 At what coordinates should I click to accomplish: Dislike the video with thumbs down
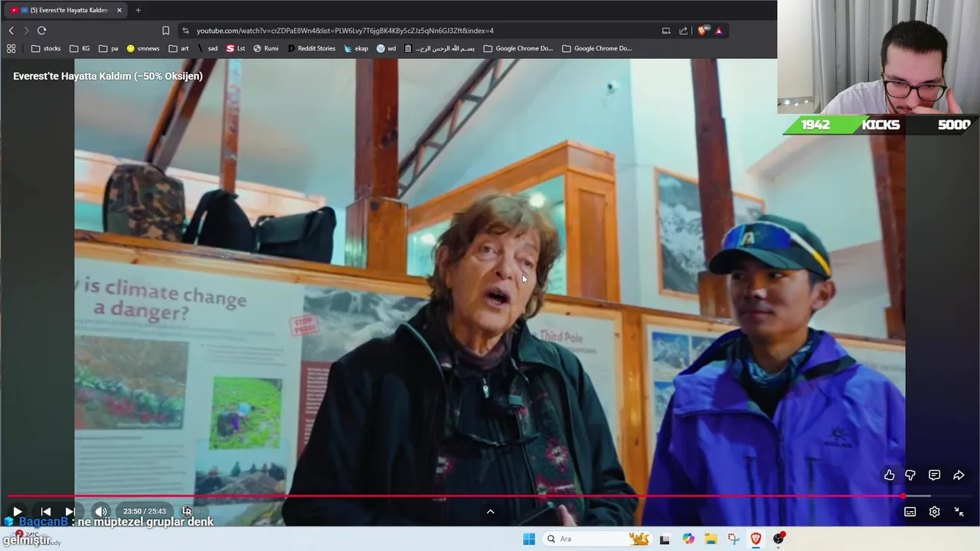coord(910,475)
